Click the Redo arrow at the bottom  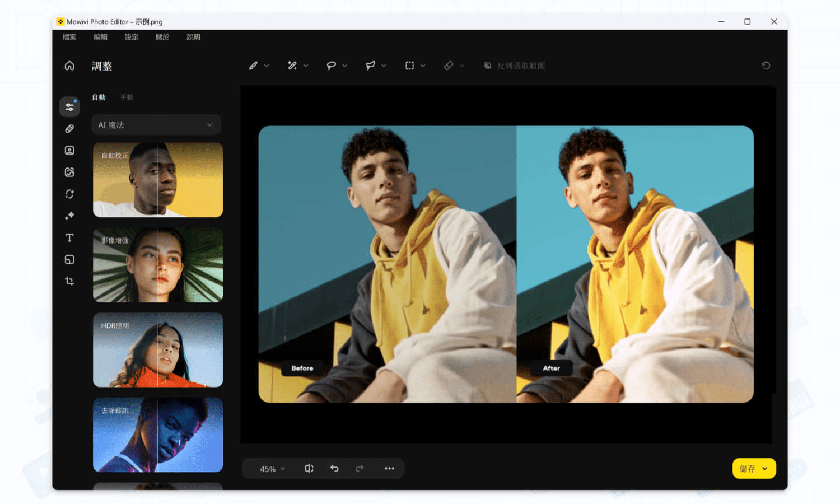pos(360,468)
